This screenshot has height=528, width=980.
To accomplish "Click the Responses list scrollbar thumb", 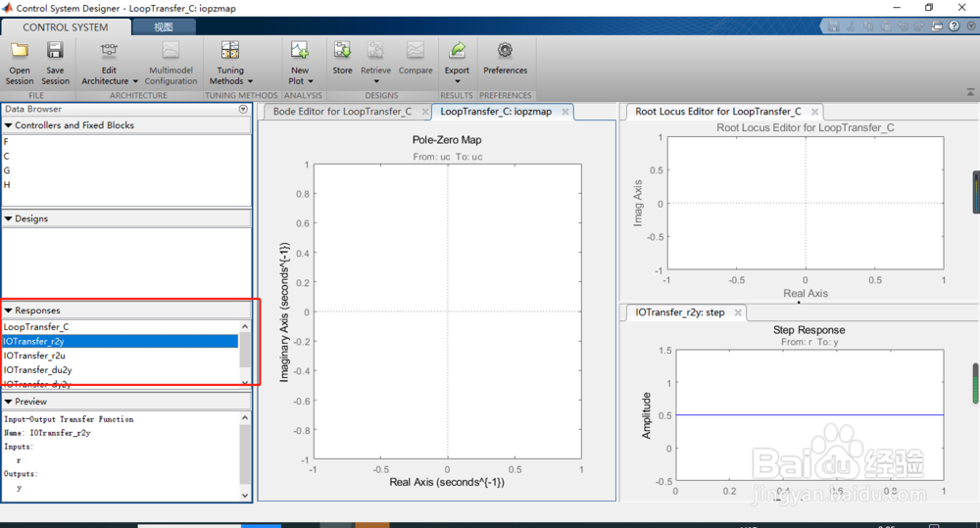I will 245,350.
